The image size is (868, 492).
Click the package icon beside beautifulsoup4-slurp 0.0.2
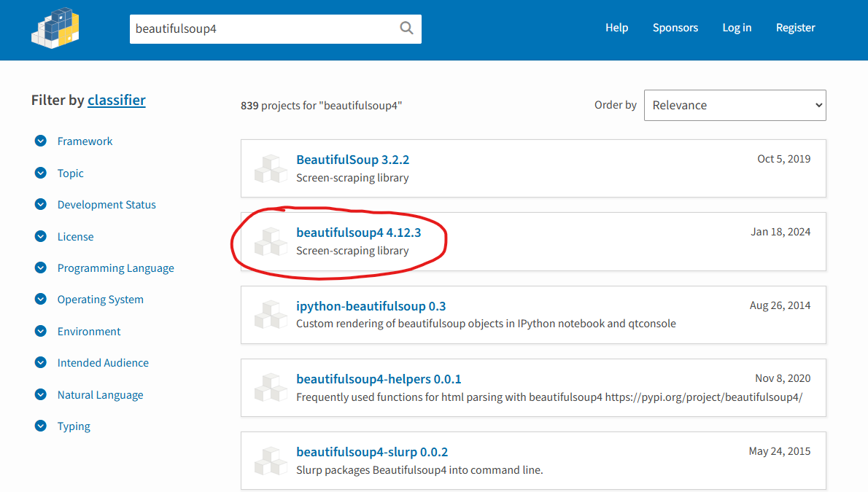(x=271, y=461)
